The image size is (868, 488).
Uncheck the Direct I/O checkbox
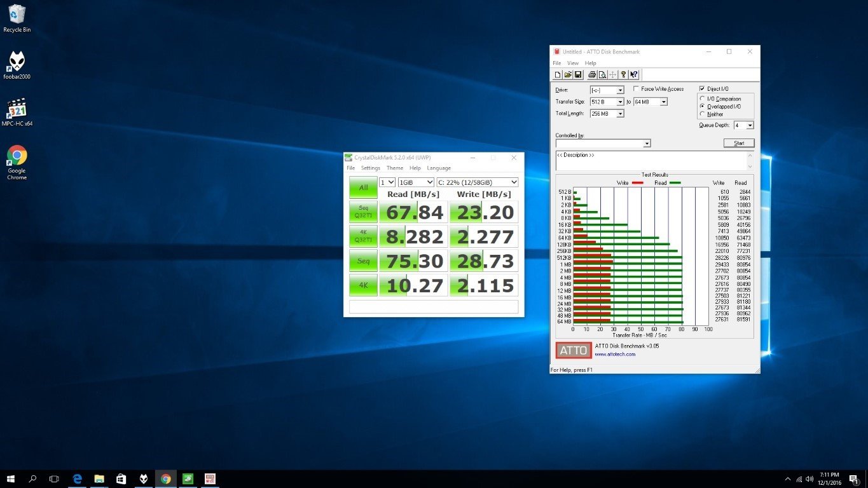(x=702, y=89)
